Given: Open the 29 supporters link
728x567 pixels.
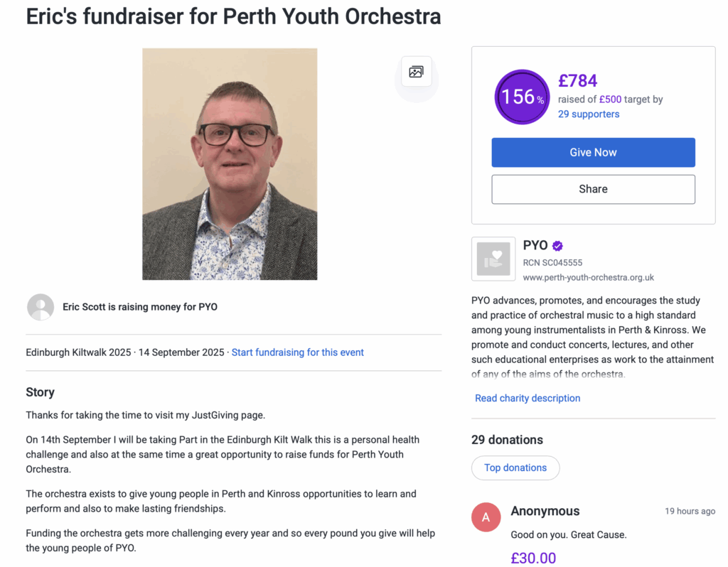Looking at the screenshot, I should pyautogui.click(x=588, y=114).
